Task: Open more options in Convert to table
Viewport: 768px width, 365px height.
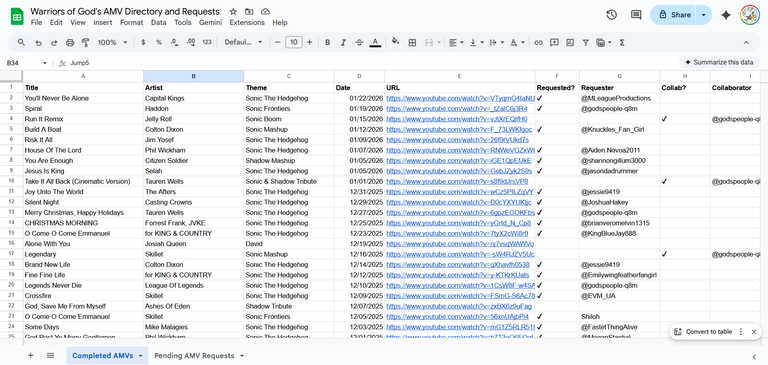Action: 741,332
